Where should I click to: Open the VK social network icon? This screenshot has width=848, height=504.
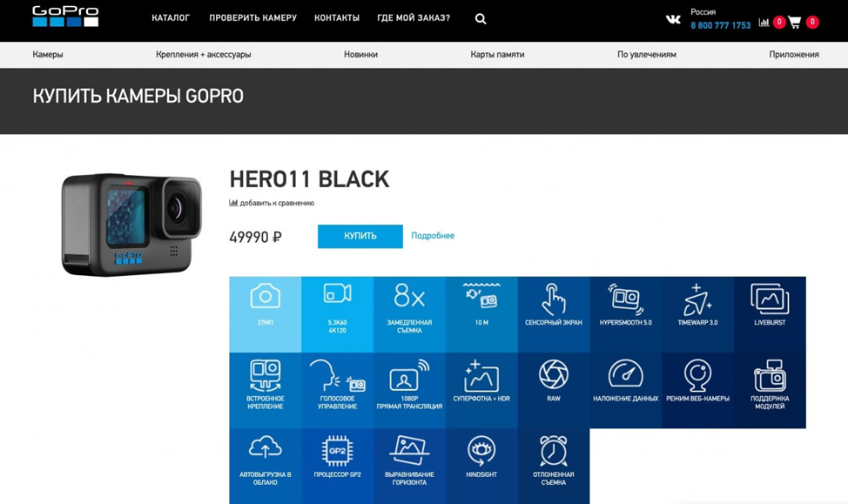click(673, 20)
